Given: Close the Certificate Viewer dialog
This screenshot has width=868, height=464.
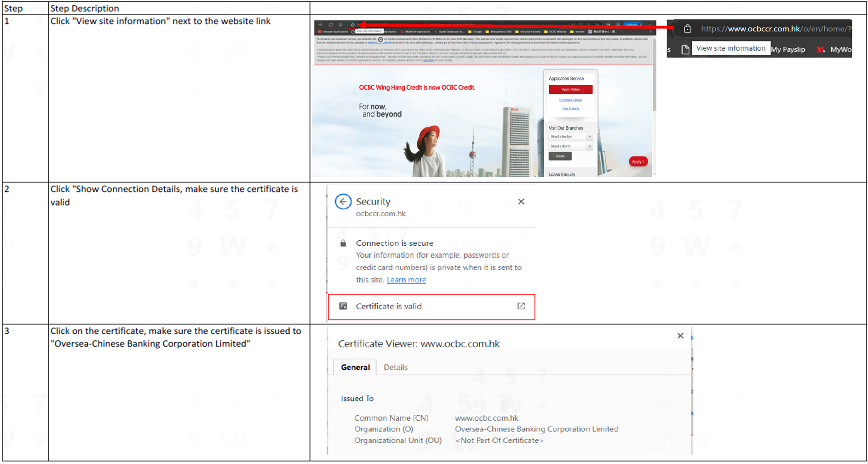Looking at the screenshot, I should [680, 336].
